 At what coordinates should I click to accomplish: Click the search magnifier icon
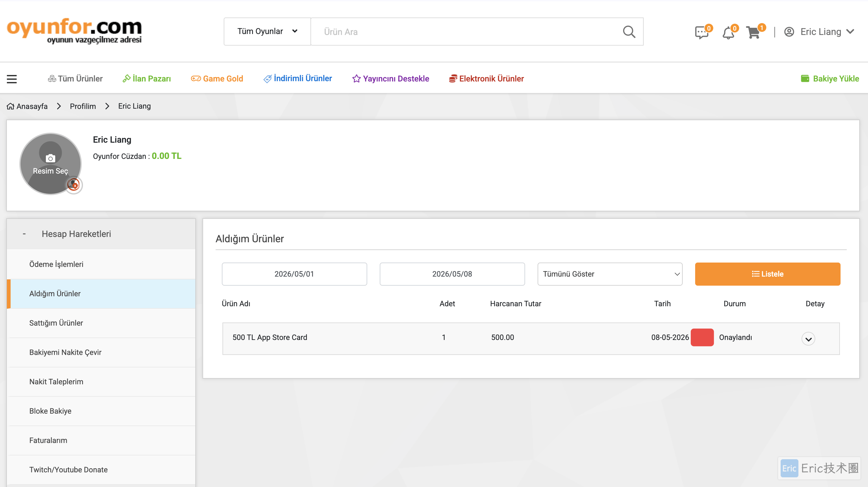[629, 32]
